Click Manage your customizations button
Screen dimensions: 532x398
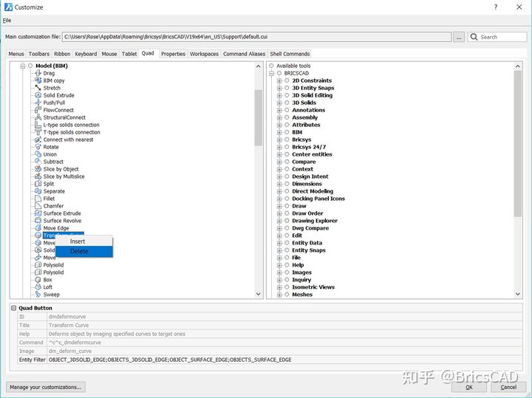(x=46, y=387)
